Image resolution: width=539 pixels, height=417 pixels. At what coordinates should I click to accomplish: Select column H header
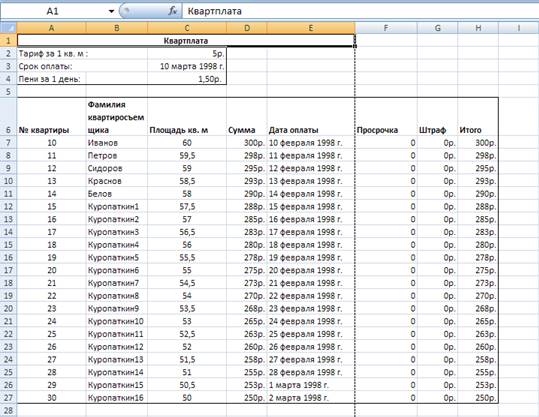pyautogui.click(x=478, y=28)
